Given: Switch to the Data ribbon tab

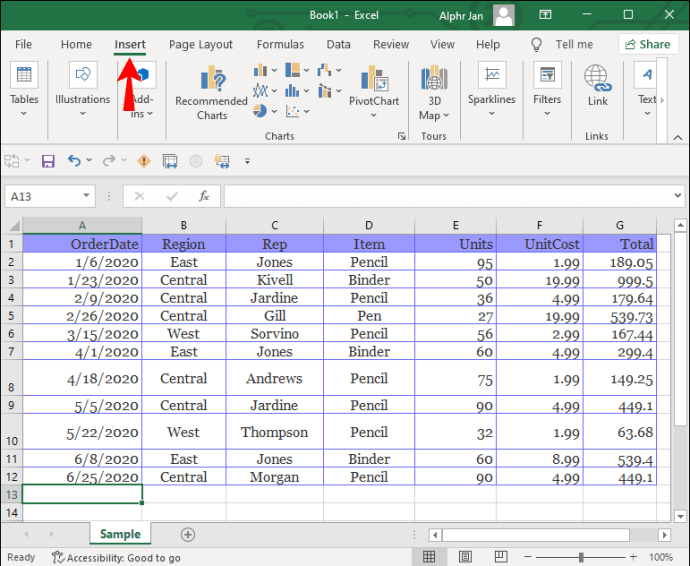Looking at the screenshot, I should click(338, 44).
